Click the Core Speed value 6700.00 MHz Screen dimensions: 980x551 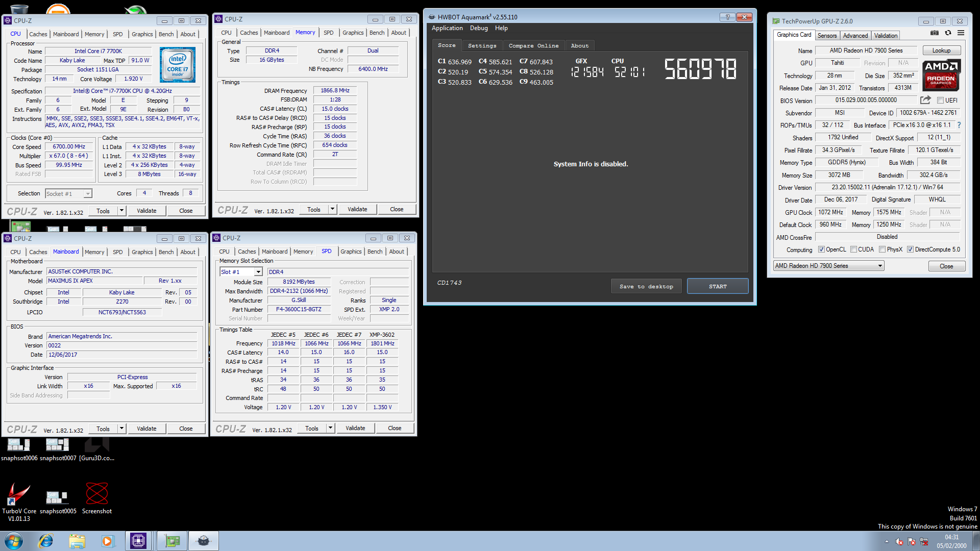pos(69,146)
